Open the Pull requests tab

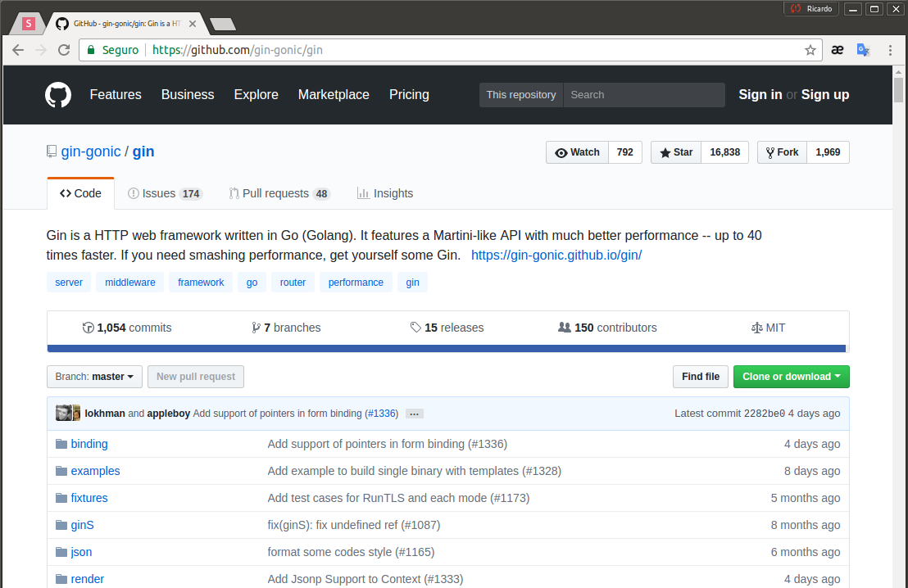(x=279, y=193)
